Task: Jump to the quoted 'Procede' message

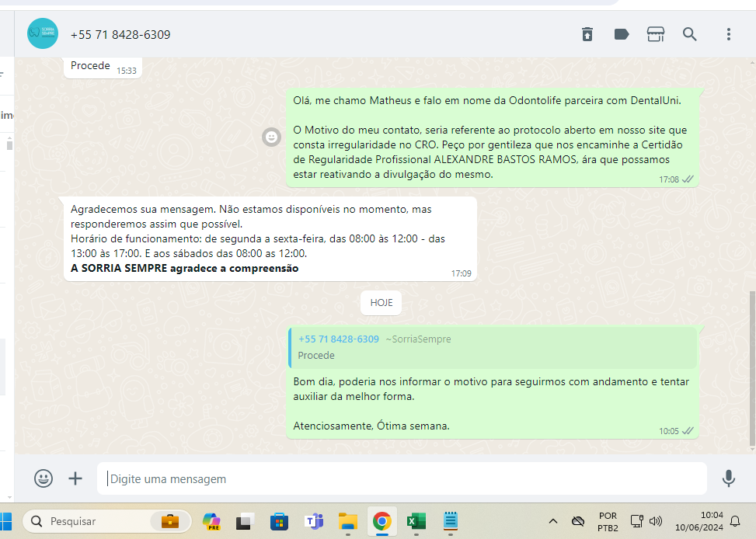Action: (493, 347)
